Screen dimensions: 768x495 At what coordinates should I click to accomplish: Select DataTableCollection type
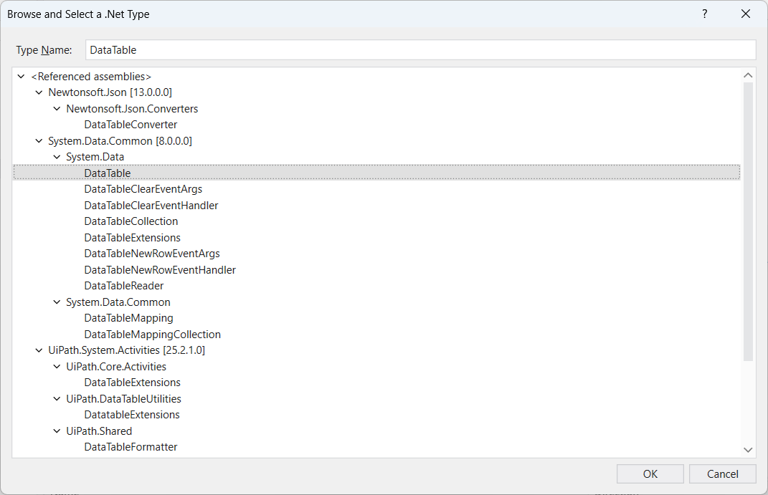(x=131, y=221)
